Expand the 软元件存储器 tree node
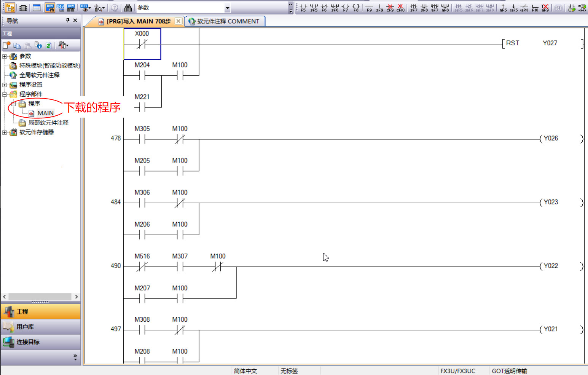Image resolution: width=588 pixels, height=375 pixels. [x=5, y=132]
